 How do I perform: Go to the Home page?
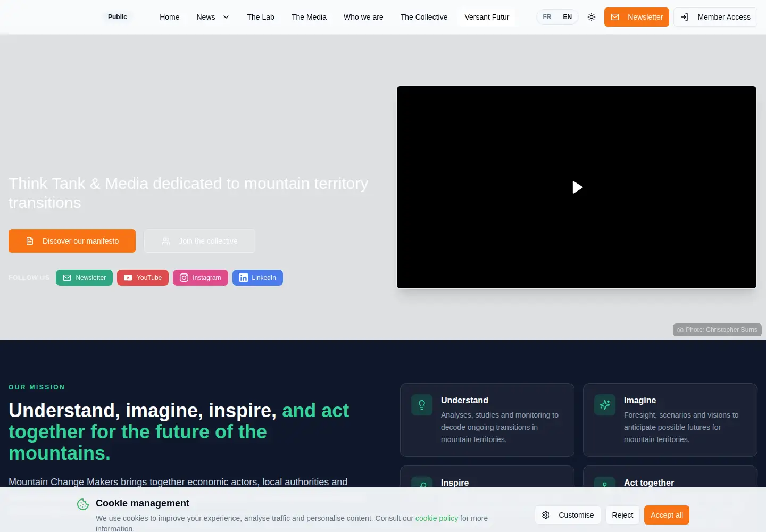coord(170,17)
